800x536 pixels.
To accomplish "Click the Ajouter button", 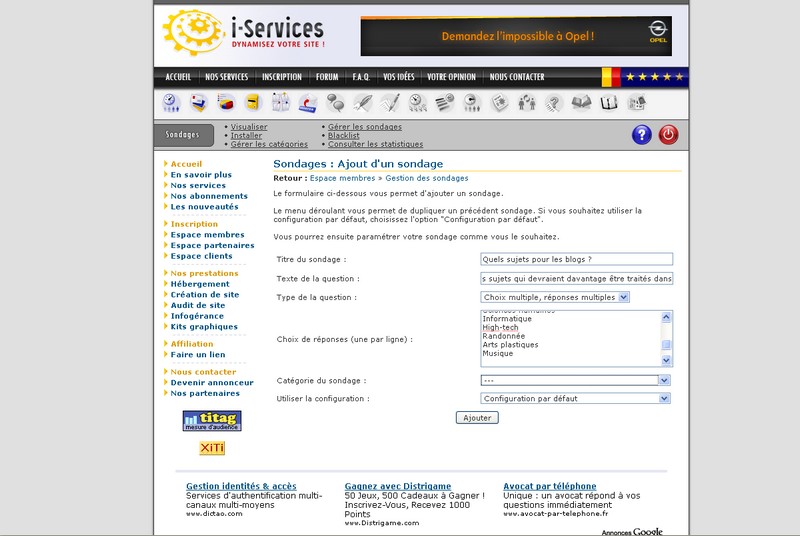I will pyautogui.click(x=477, y=418).
